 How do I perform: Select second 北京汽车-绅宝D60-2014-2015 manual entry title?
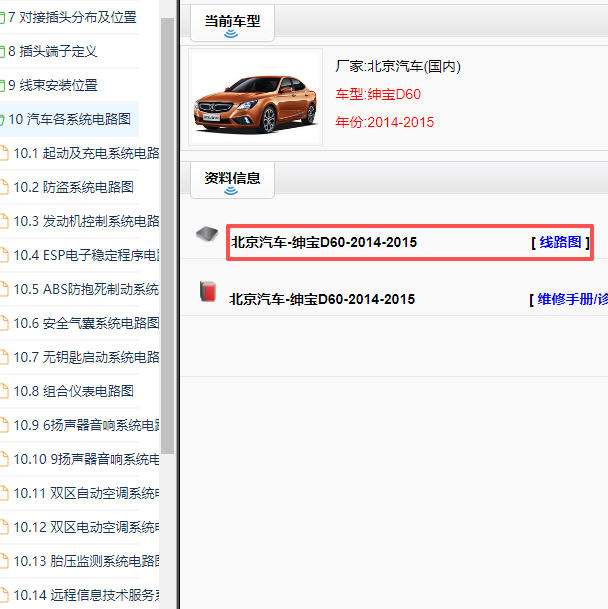pos(322,299)
